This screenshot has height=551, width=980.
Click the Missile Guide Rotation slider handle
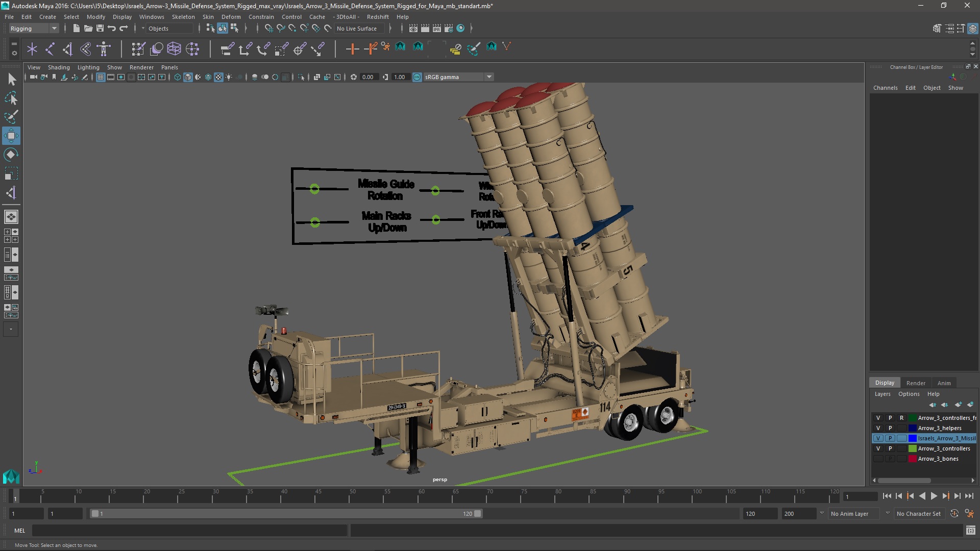click(314, 189)
